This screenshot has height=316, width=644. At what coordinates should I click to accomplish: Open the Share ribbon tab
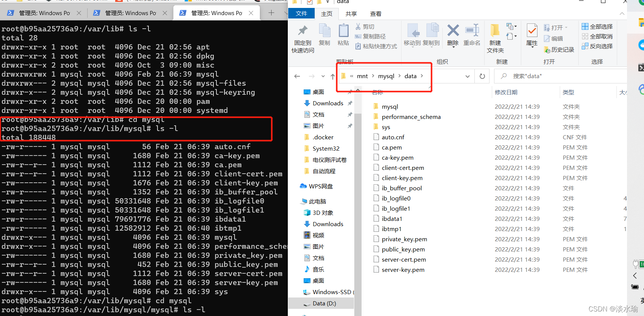[x=351, y=14]
